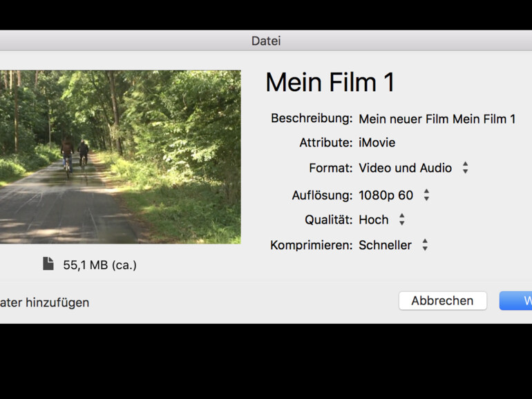Screen dimensions: 532x399
Task: Edit the Beschreibung text field
Action: 437,119
